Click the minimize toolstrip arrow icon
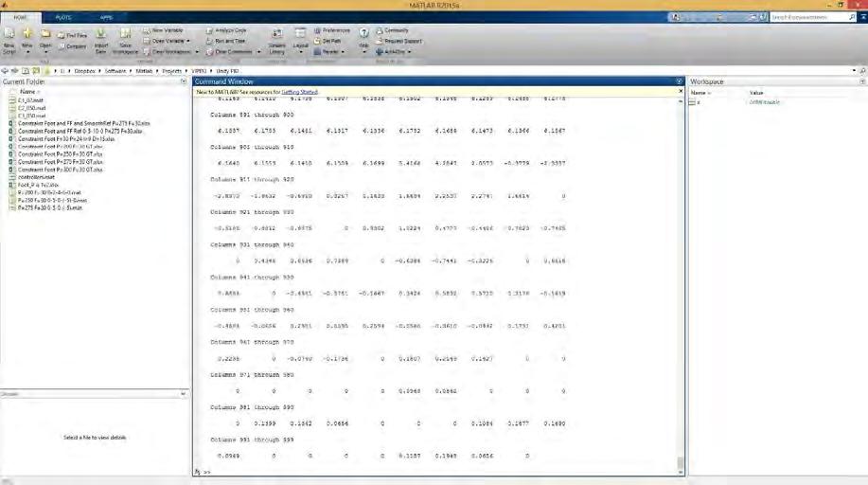 pos(863,17)
